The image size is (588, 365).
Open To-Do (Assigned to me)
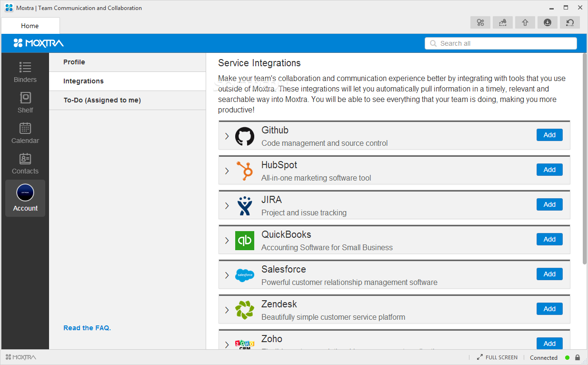pyautogui.click(x=127, y=100)
